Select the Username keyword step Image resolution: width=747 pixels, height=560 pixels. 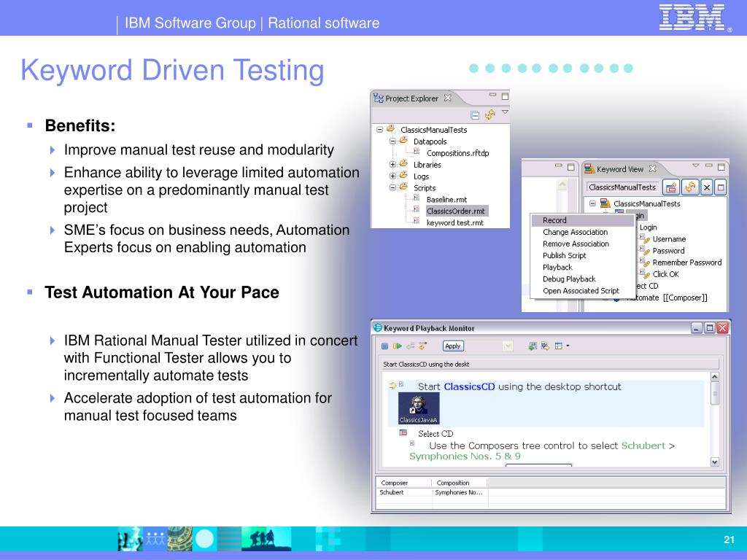[x=669, y=239]
